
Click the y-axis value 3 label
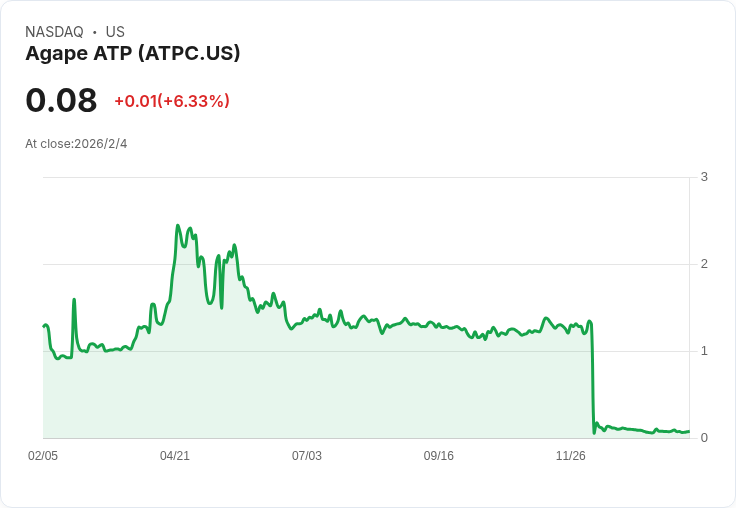coord(704,177)
